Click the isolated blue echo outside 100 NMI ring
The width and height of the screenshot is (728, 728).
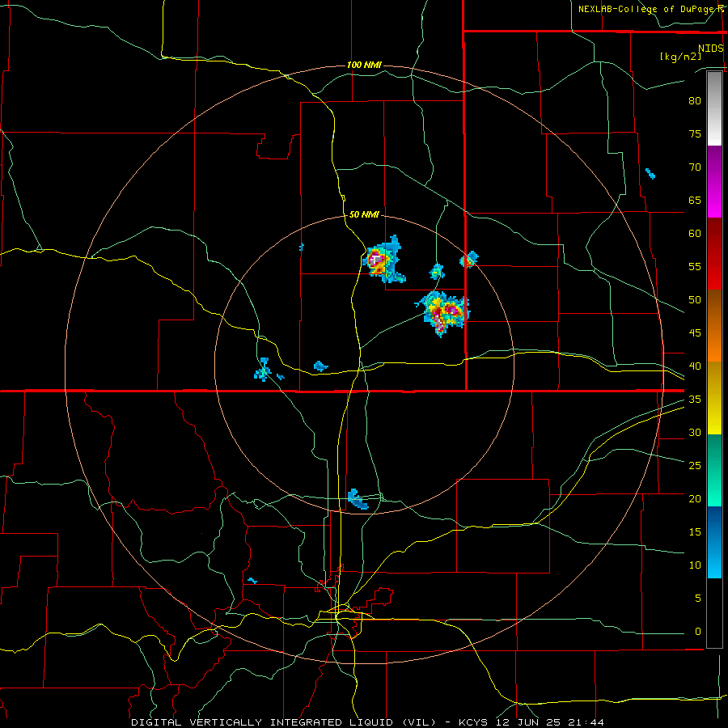(x=650, y=174)
